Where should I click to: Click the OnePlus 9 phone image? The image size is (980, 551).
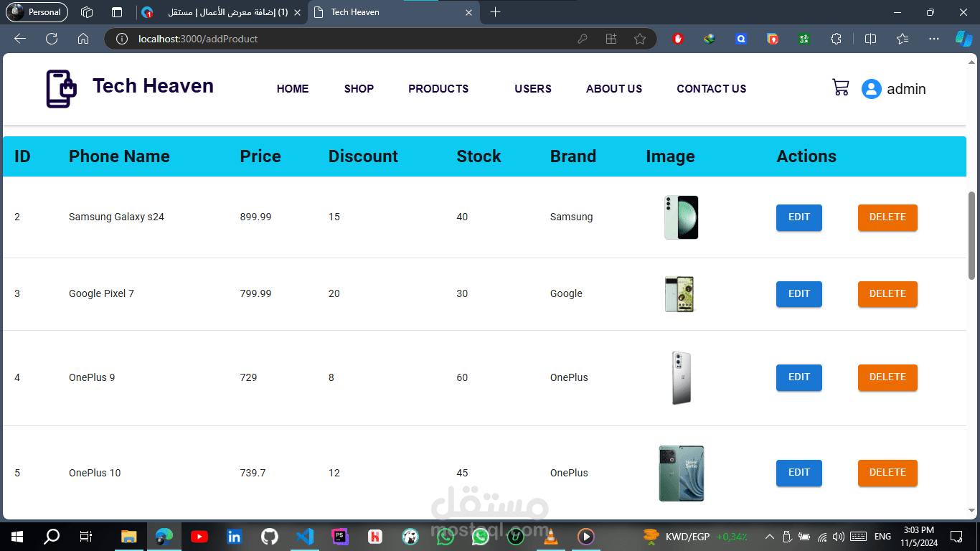click(682, 378)
